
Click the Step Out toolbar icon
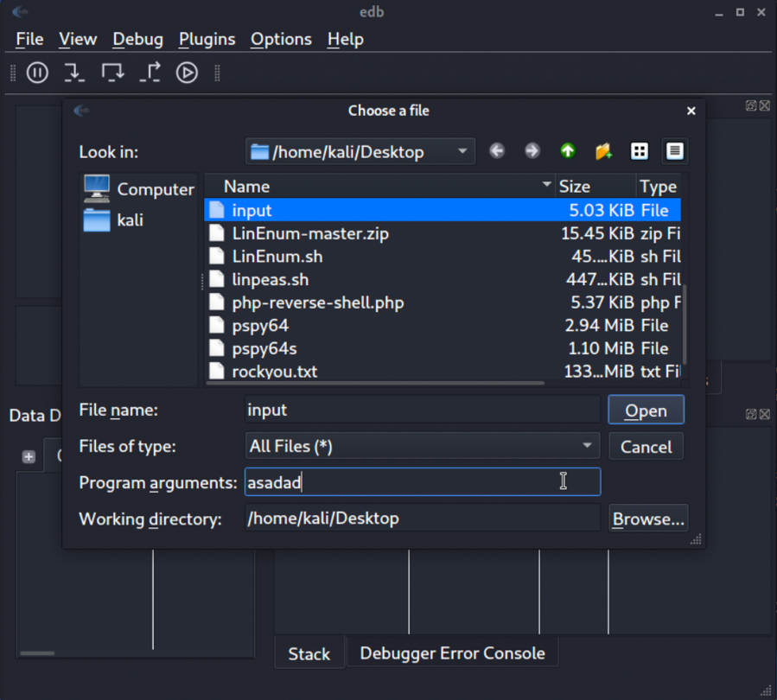(x=150, y=73)
